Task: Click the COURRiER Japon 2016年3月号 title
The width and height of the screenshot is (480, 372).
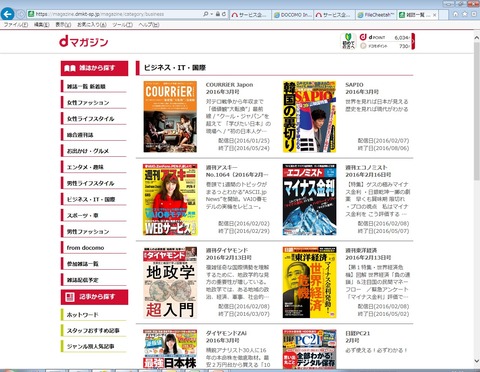Action: pyautogui.click(x=229, y=88)
